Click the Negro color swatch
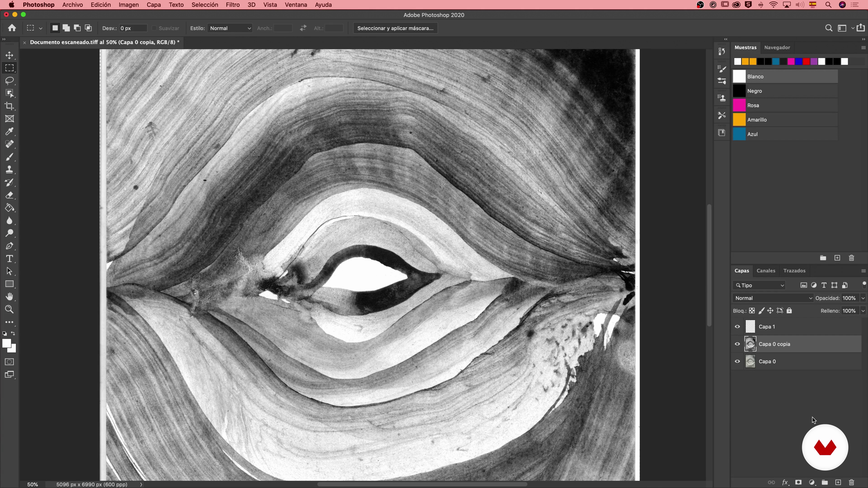Screen dimensions: 868x488 [x=739, y=91]
